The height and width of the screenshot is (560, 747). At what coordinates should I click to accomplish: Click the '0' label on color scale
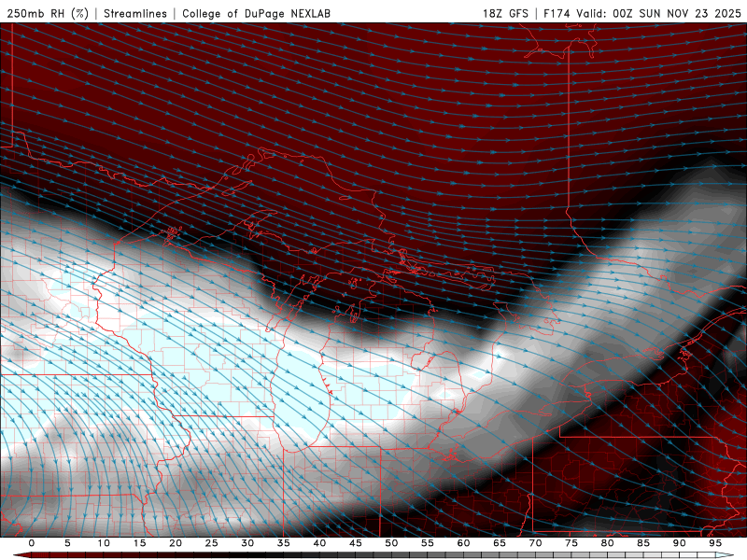click(32, 543)
